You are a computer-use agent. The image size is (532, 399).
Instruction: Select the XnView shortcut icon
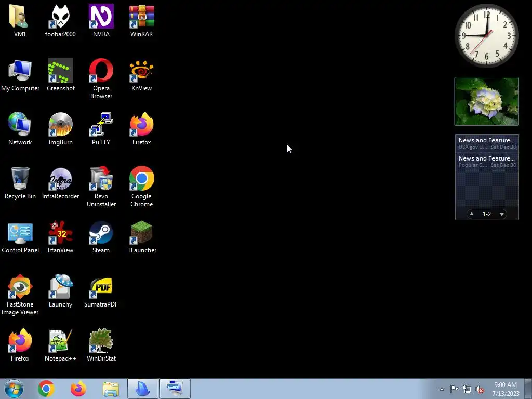point(141,75)
